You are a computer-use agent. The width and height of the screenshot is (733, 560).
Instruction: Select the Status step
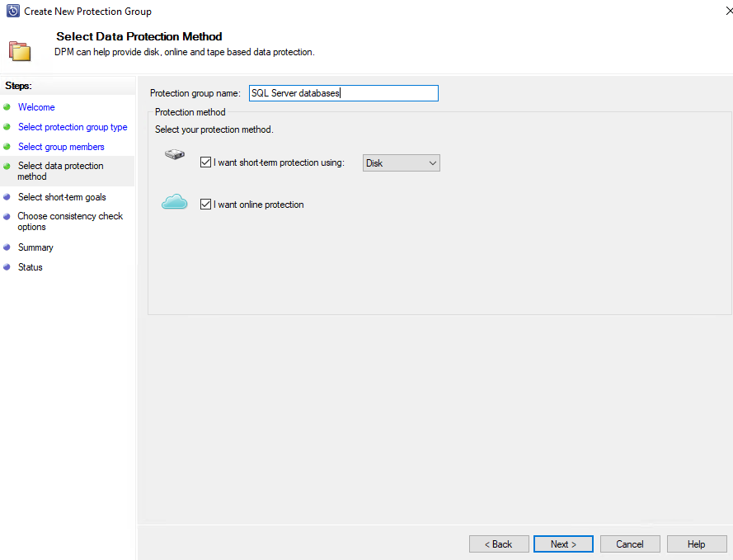31,267
